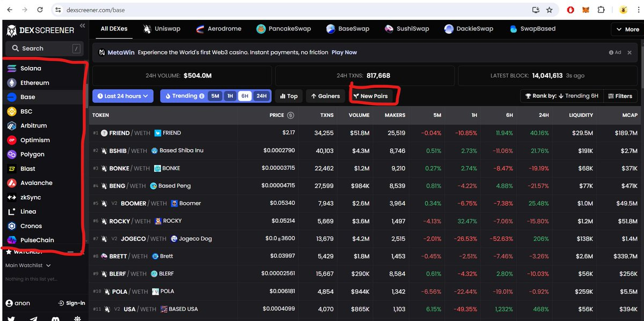The image size is (644, 321).
Task: Expand the Main Watchlist dropdown
Action: pyautogui.click(x=28, y=265)
